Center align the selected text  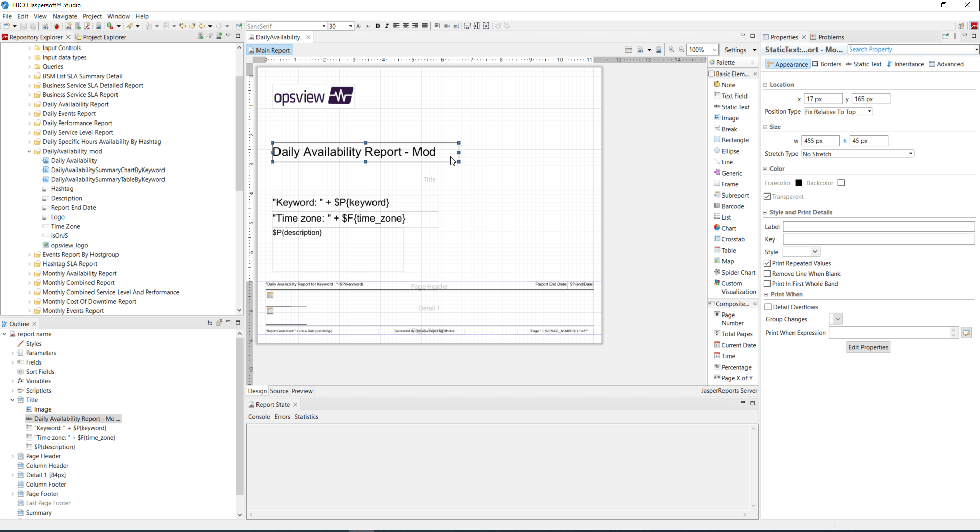(406, 26)
